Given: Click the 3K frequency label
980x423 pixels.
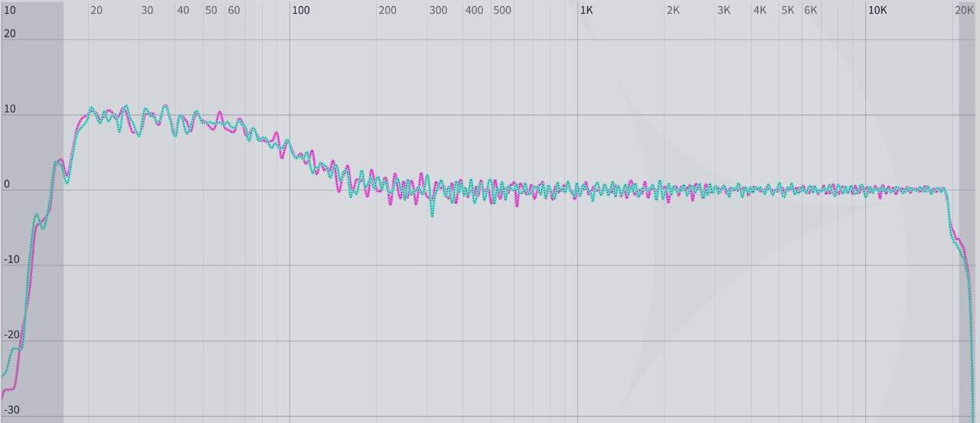Looking at the screenshot, I should [x=724, y=11].
